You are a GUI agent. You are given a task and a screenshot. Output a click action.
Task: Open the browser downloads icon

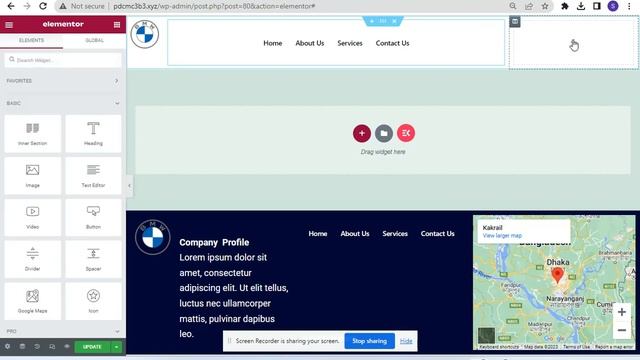click(x=581, y=6)
